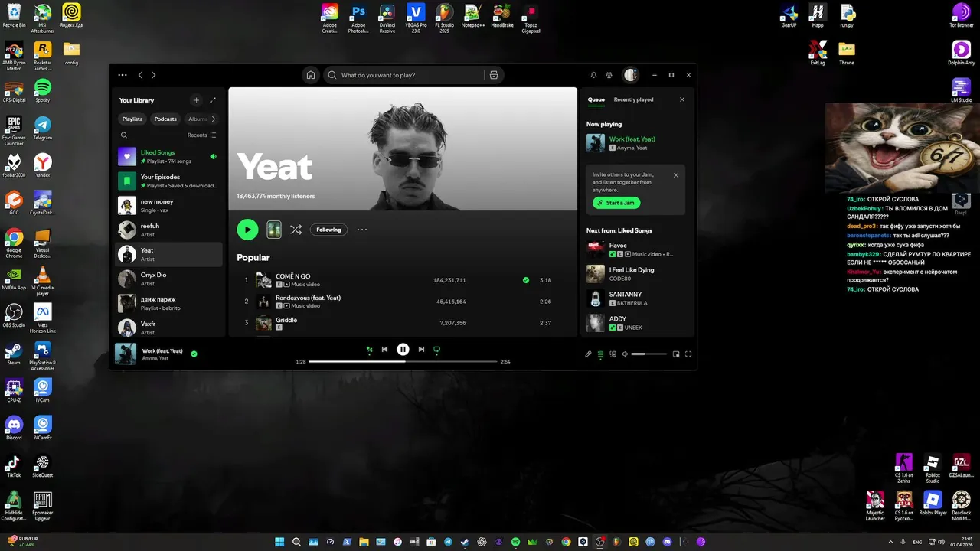980x551 pixels.
Task: Filter library by Albums
Action: [198, 119]
